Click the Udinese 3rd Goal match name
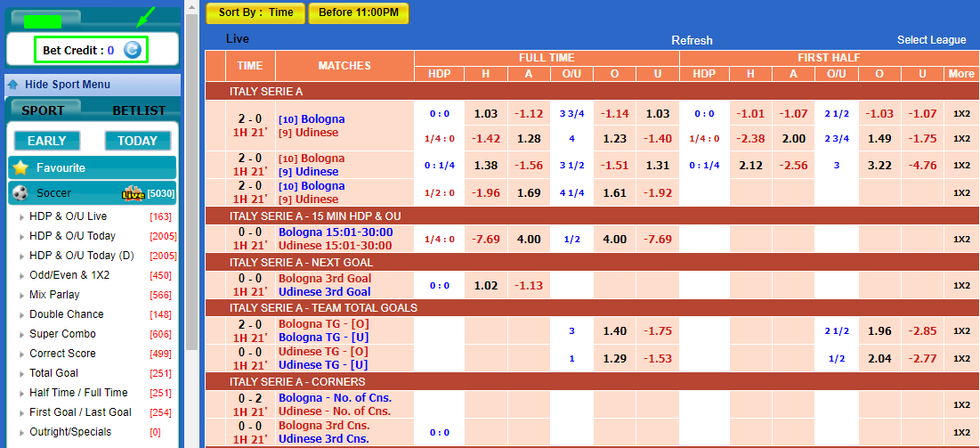 coord(324,291)
